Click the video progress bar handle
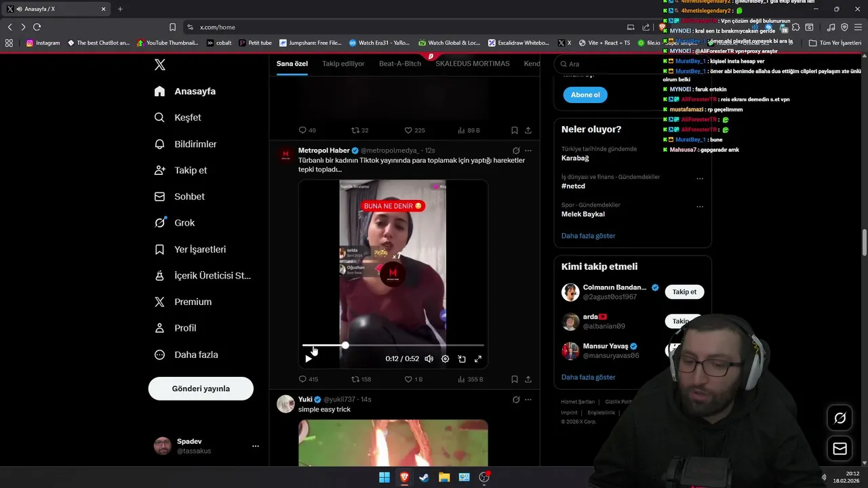Viewport: 868px width, 488px height. (x=345, y=345)
